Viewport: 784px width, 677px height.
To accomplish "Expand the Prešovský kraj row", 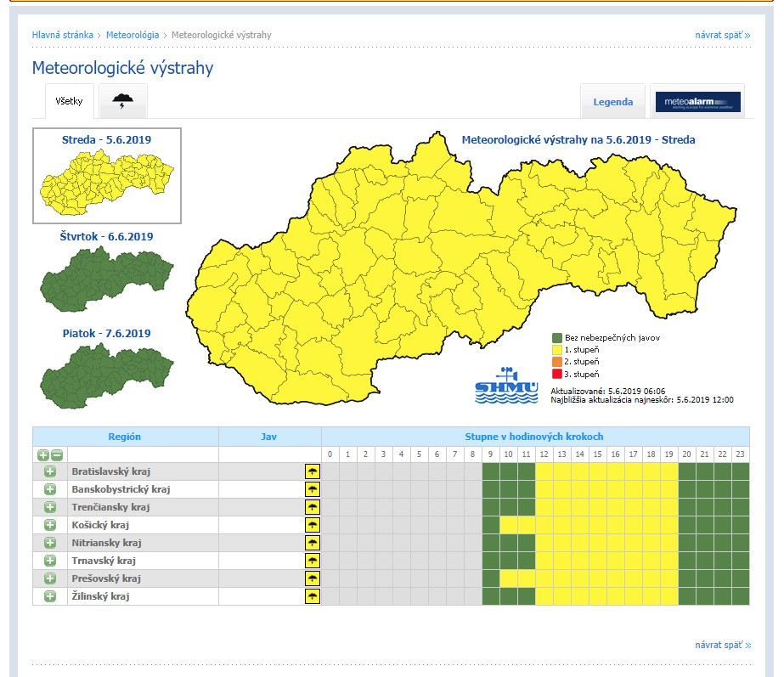I will pos(50,578).
